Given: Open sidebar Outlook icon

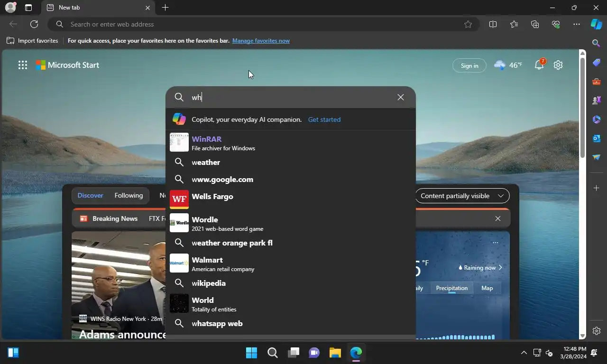Looking at the screenshot, I should tap(597, 138).
